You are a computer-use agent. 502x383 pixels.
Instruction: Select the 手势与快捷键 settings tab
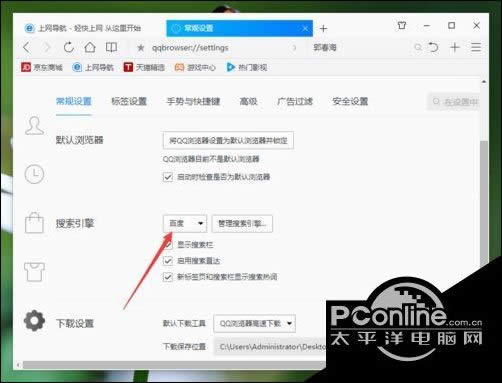193,101
